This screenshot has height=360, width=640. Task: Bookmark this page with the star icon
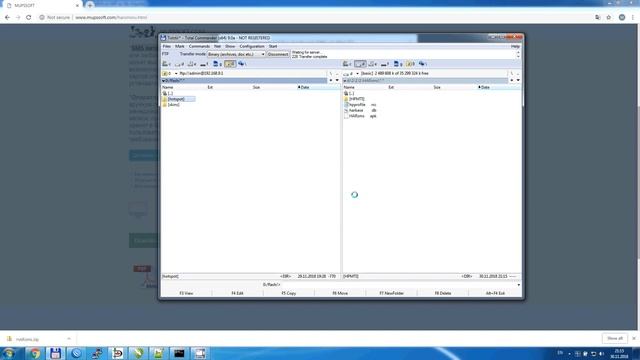609,18
